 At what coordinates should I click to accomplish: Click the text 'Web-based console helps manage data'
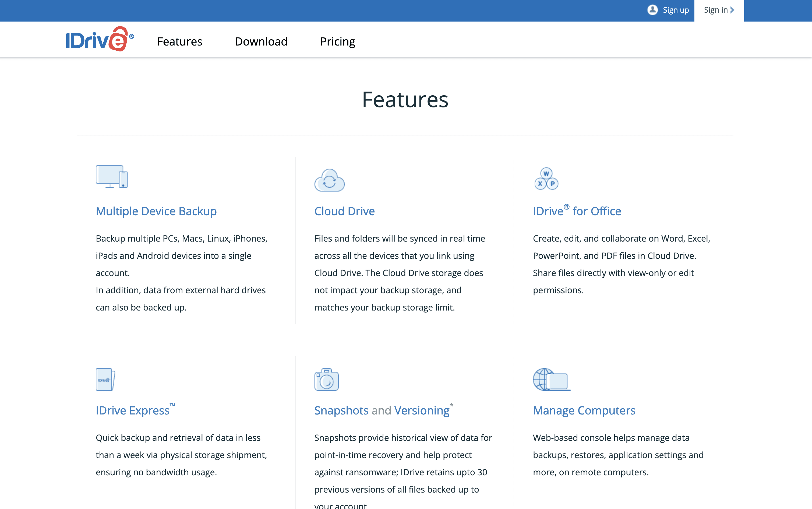[611, 438]
